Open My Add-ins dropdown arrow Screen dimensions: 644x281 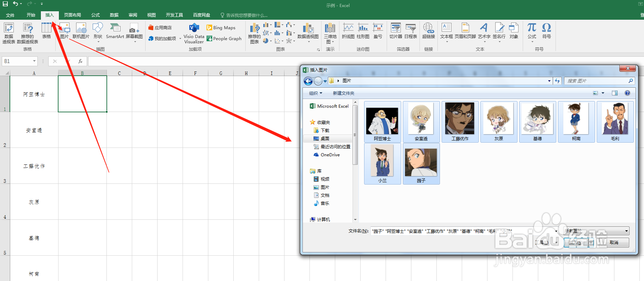[x=180, y=39]
